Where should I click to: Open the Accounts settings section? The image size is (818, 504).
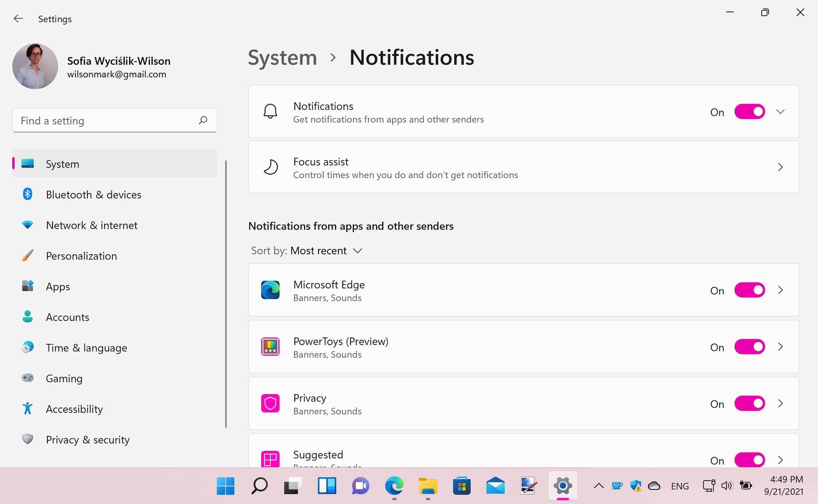[x=67, y=317]
